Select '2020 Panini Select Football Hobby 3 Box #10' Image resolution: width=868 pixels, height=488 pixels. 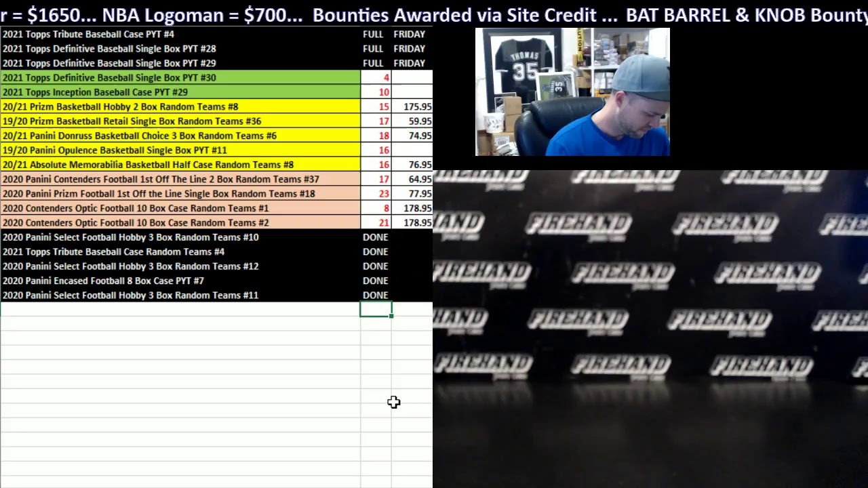click(x=180, y=237)
